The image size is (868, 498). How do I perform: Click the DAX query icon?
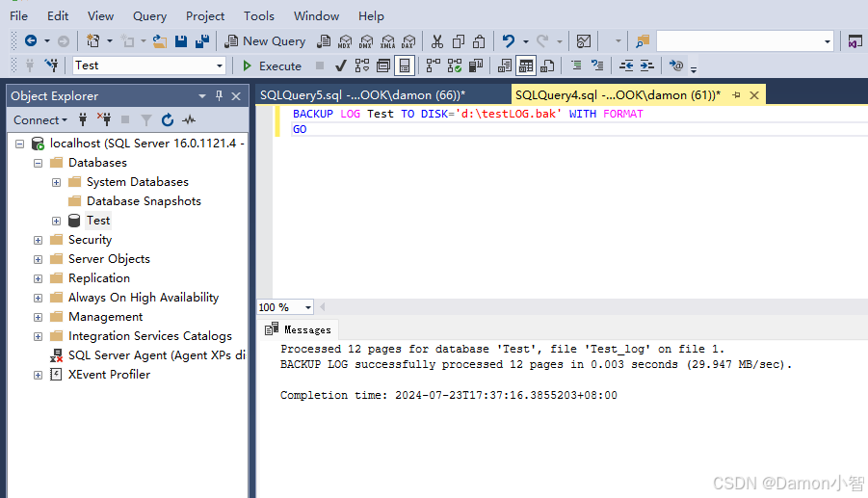(x=408, y=41)
